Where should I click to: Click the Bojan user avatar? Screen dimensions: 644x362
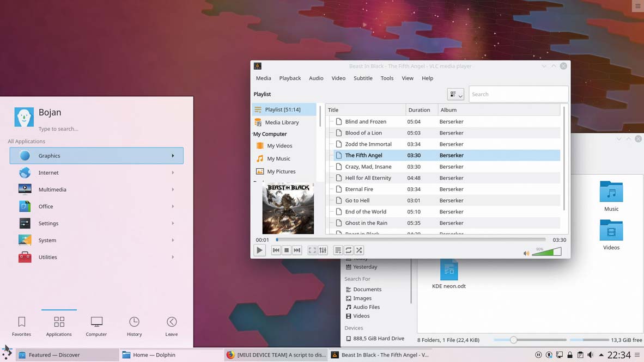(x=24, y=117)
